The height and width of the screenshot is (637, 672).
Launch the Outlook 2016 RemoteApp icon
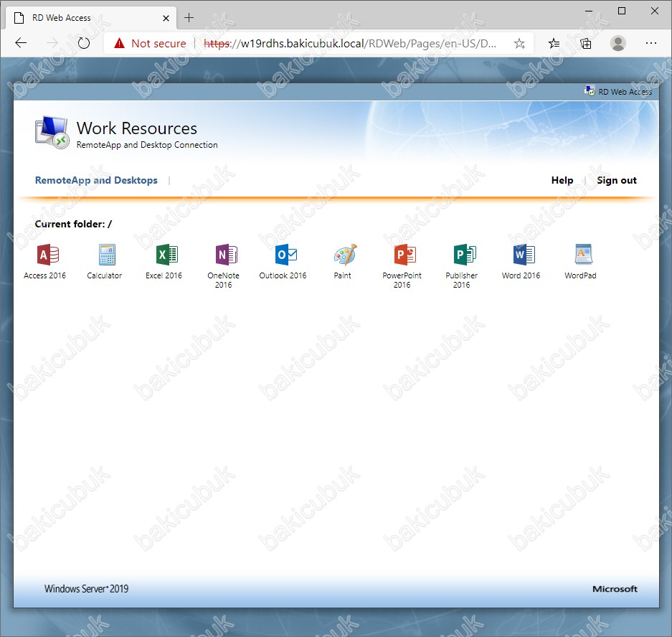coord(286,255)
